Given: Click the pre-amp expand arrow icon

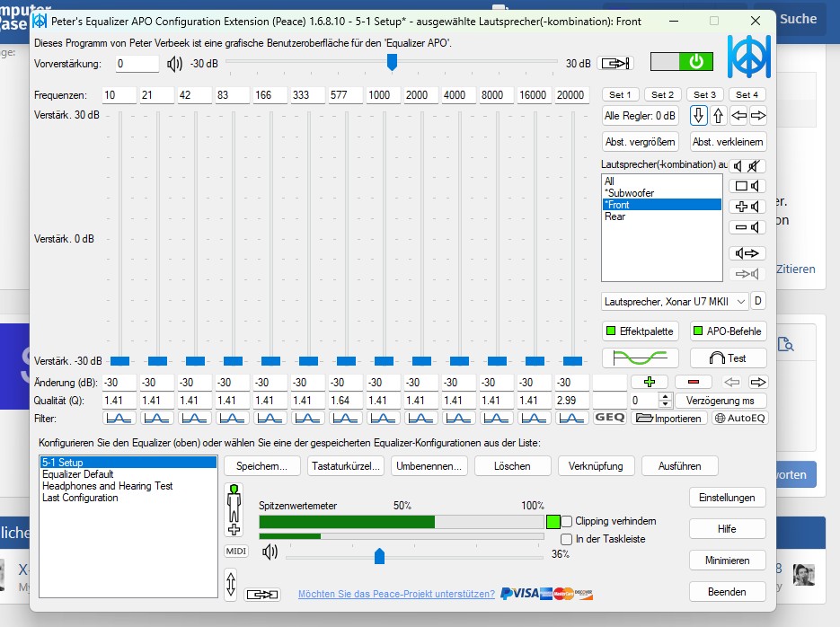Looking at the screenshot, I should [x=615, y=63].
